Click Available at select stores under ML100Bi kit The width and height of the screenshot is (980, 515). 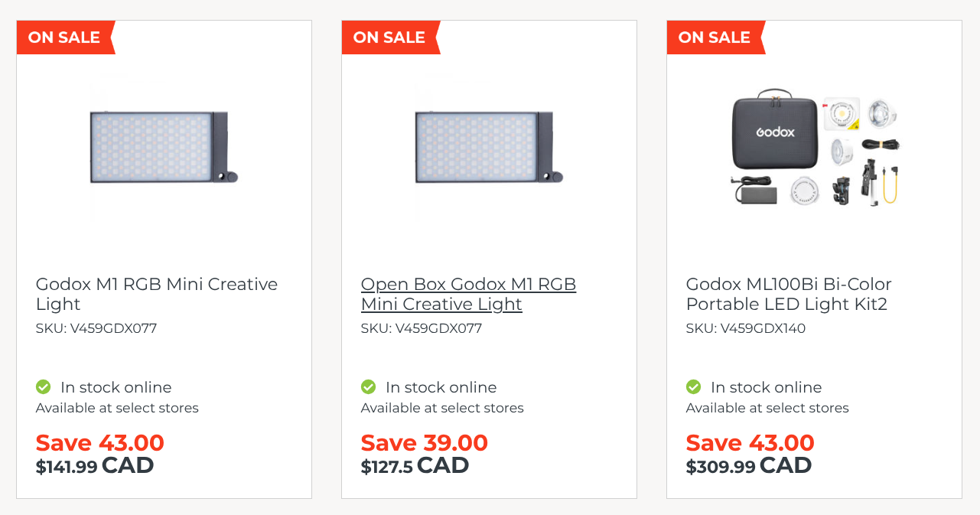coord(767,408)
